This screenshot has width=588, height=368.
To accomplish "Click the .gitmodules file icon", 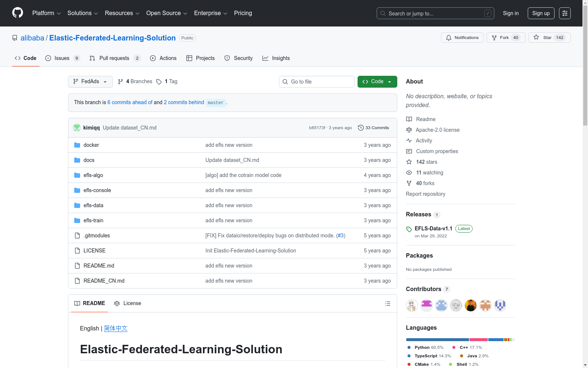I will [x=77, y=236].
